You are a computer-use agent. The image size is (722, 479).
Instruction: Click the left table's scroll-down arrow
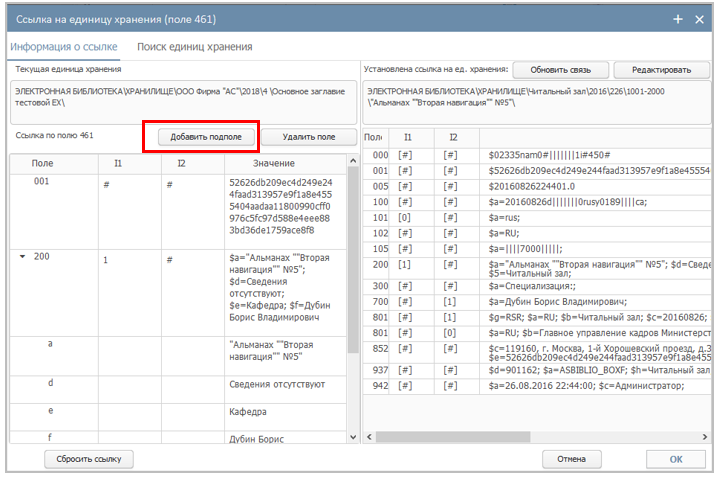click(x=352, y=435)
